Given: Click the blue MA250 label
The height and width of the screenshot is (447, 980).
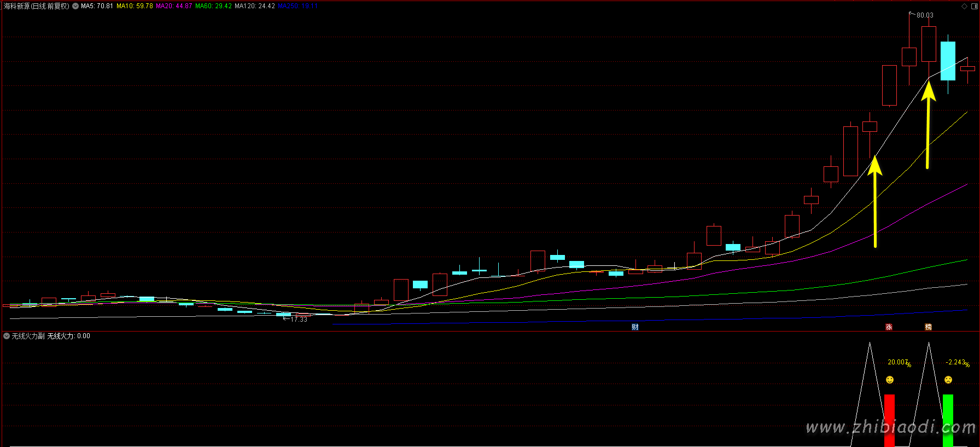Looking at the screenshot, I should [297, 7].
